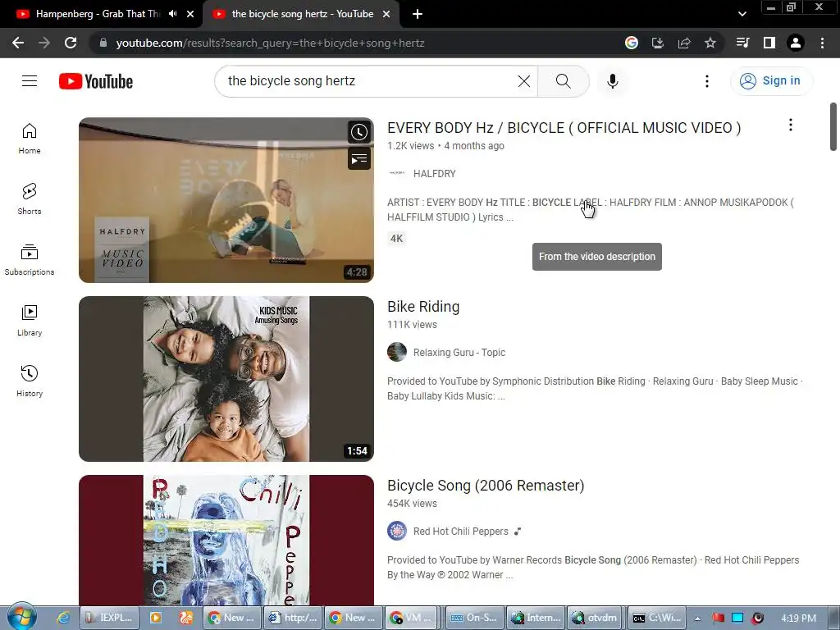Open On-Screen Keyboard taskbar item
Image resolution: width=840 pixels, height=630 pixels.
coord(475,618)
